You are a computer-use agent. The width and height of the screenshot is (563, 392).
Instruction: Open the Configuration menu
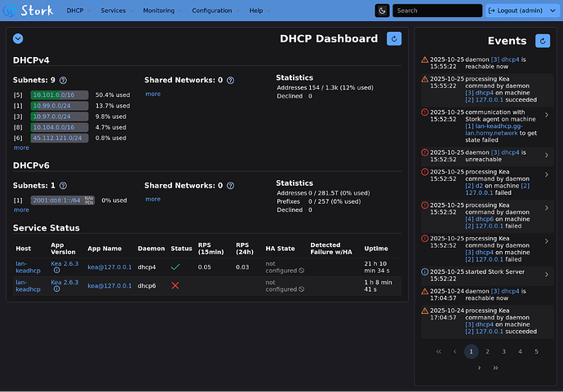click(215, 11)
